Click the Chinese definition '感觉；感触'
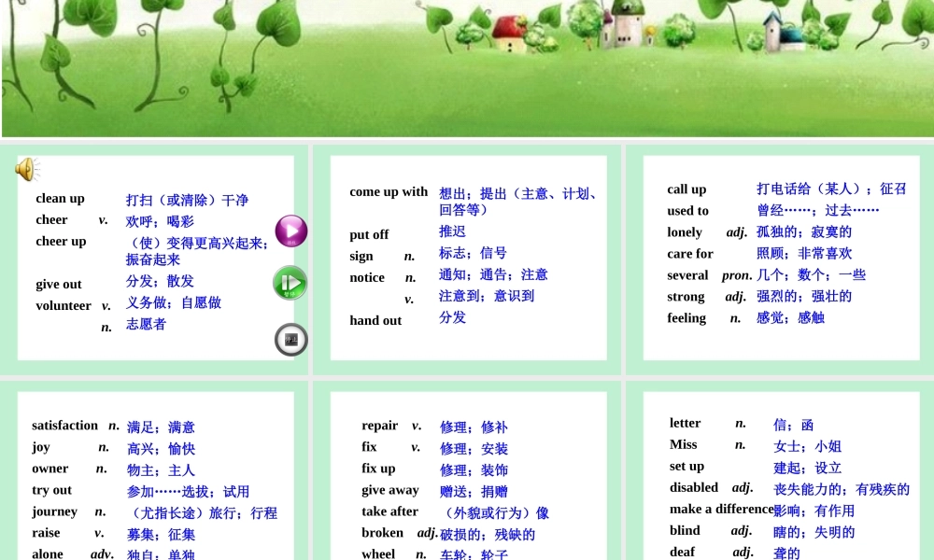The width and height of the screenshot is (934, 560). pos(790,317)
